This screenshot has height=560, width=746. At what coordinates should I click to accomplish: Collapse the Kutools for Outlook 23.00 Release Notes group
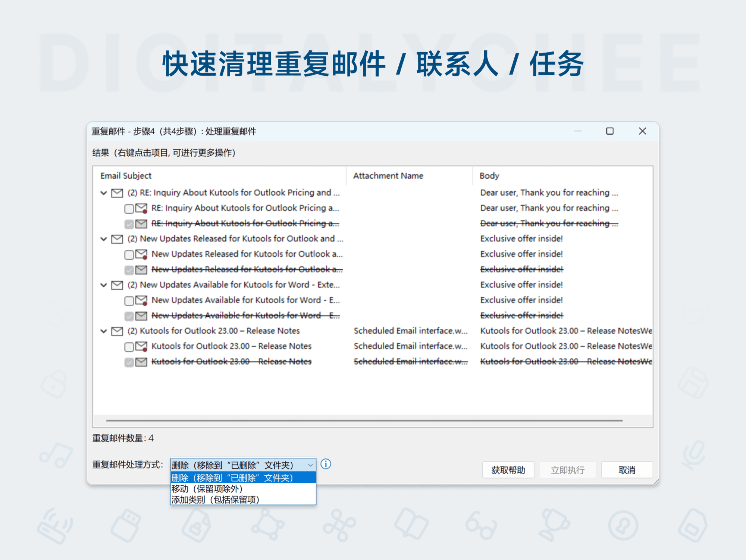pyautogui.click(x=104, y=331)
